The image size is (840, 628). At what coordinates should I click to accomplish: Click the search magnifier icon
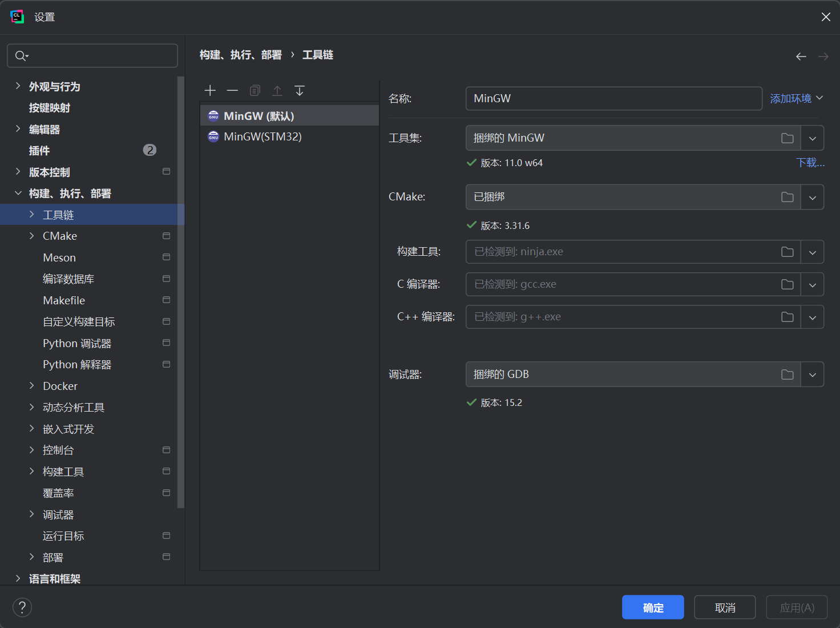point(21,56)
